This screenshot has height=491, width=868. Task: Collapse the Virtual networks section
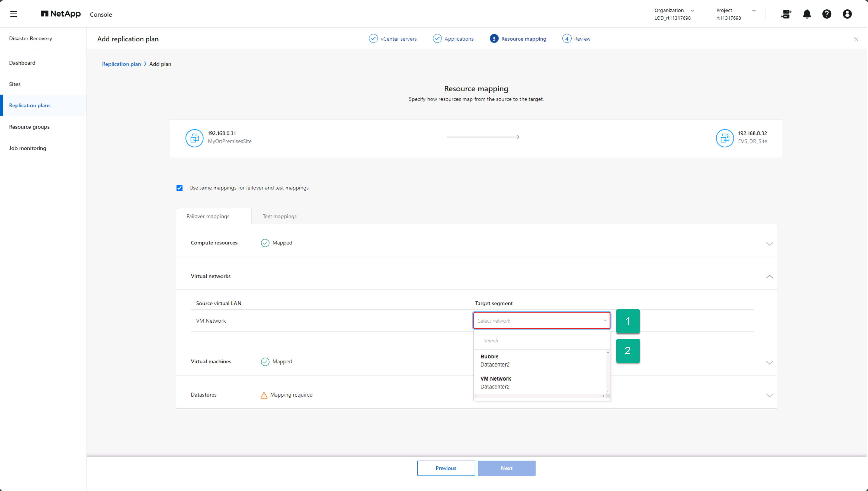(769, 277)
